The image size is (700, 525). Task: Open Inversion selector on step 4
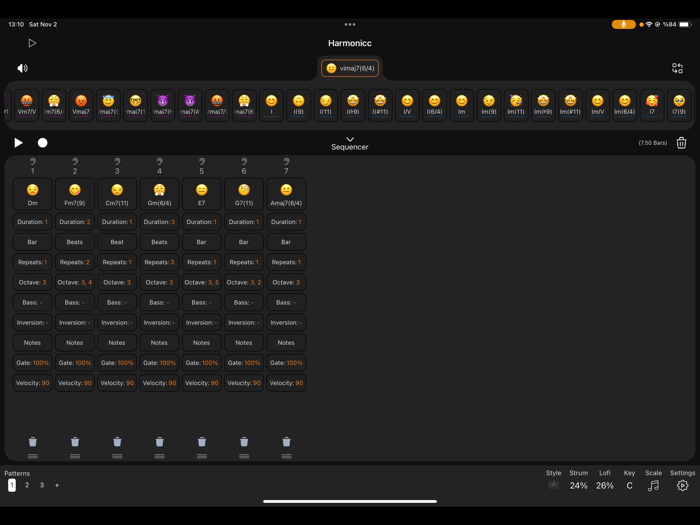point(159,322)
